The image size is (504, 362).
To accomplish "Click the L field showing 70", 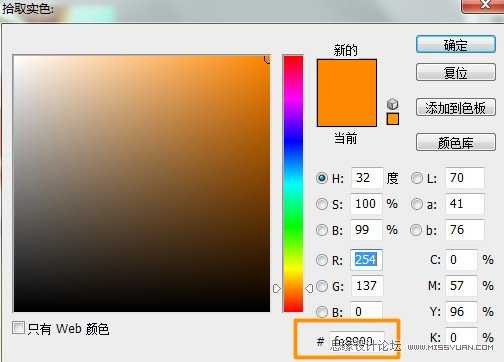I will 465,178.
